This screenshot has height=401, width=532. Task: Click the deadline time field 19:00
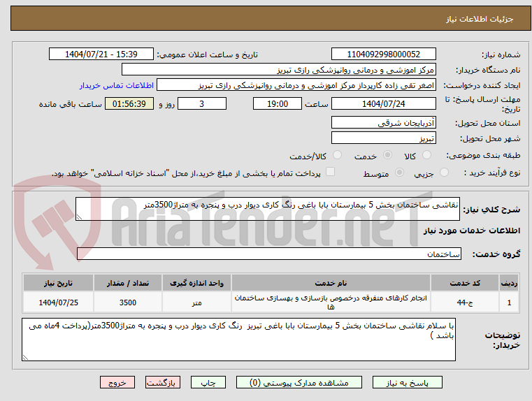[x=278, y=103]
